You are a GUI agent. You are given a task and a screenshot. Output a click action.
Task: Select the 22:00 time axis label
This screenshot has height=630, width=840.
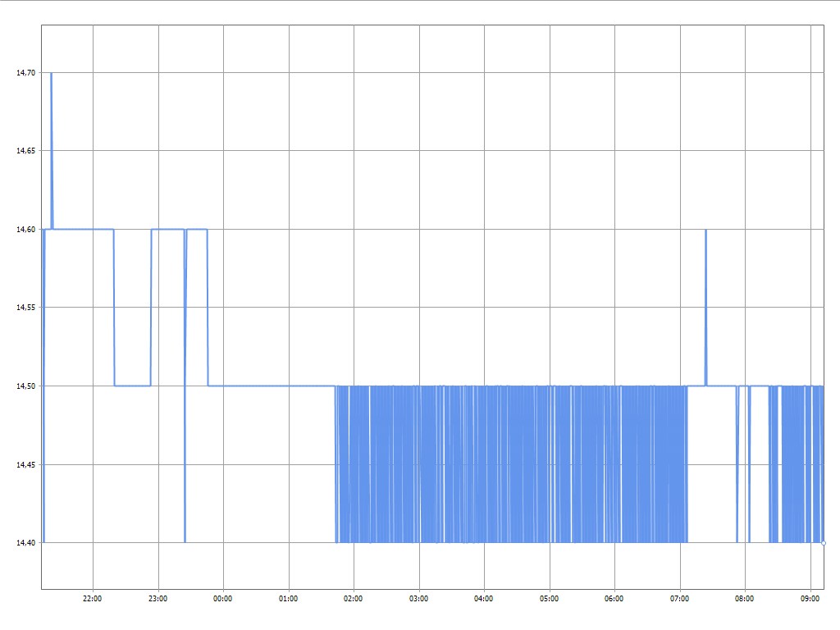pos(93,599)
